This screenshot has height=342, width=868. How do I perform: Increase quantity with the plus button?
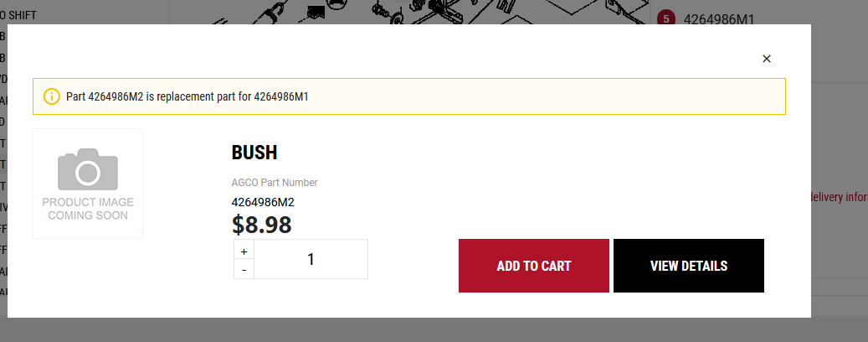[x=244, y=251]
